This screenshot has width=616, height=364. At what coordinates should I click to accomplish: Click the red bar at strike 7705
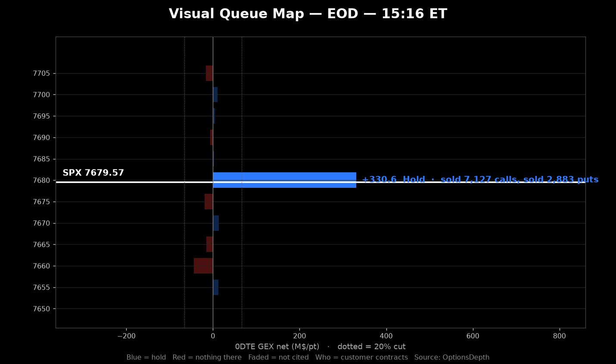209,73
